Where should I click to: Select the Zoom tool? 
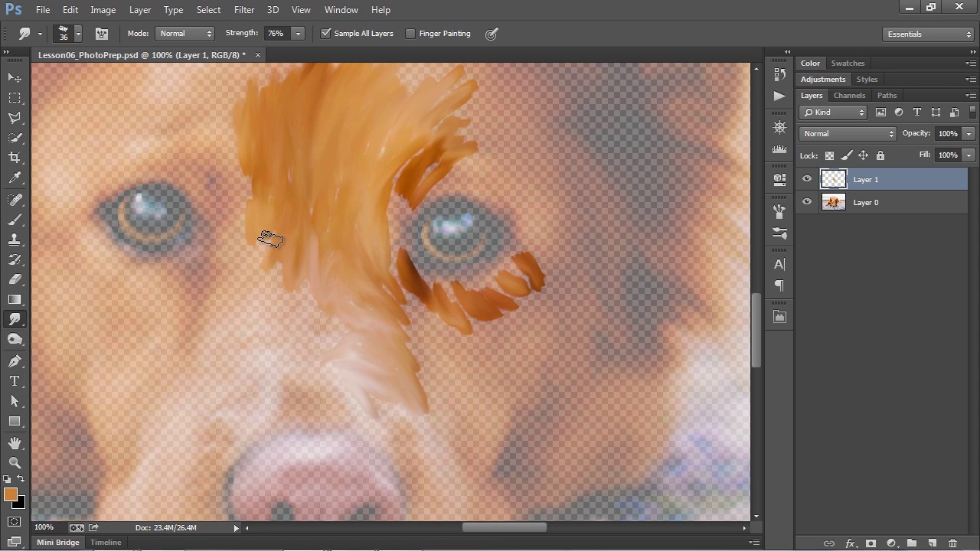click(15, 463)
